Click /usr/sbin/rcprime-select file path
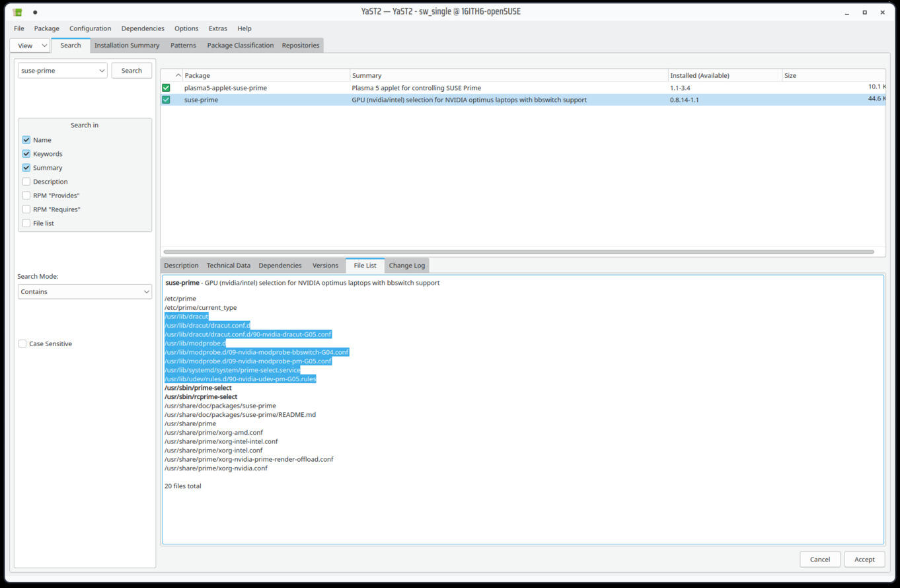This screenshot has width=900, height=588. (x=201, y=397)
